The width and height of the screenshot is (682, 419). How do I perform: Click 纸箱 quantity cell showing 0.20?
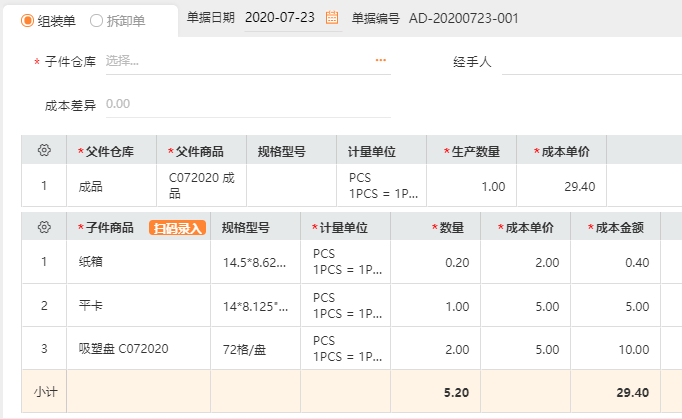[x=435, y=263]
